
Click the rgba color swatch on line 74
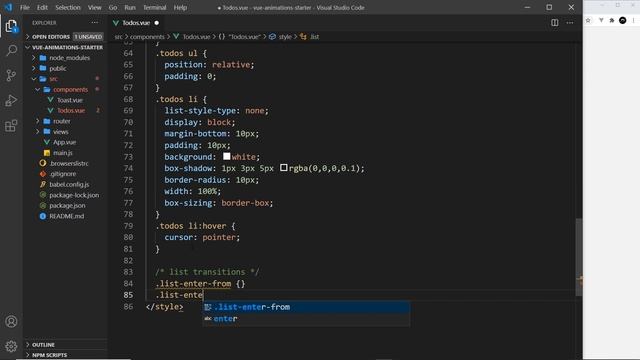(x=284, y=168)
